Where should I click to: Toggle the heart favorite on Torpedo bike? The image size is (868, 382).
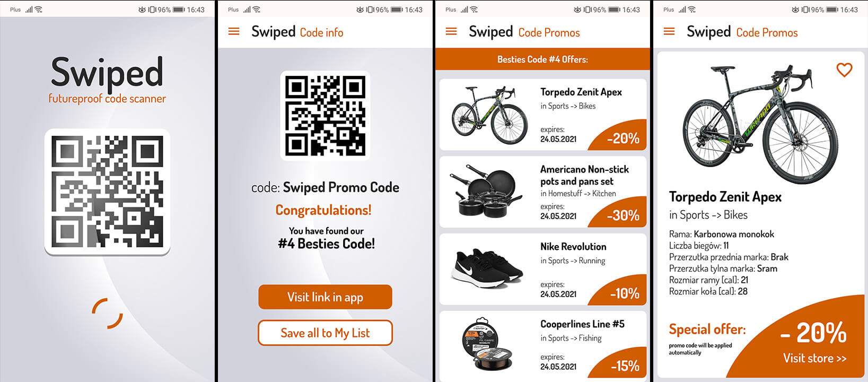pyautogui.click(x=844, y=70)
